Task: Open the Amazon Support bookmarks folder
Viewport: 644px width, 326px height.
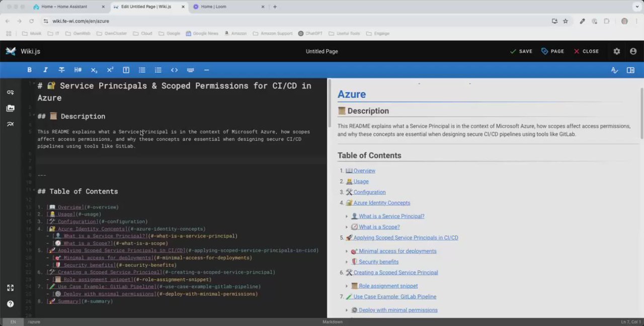Action: (x=272, y=34)
